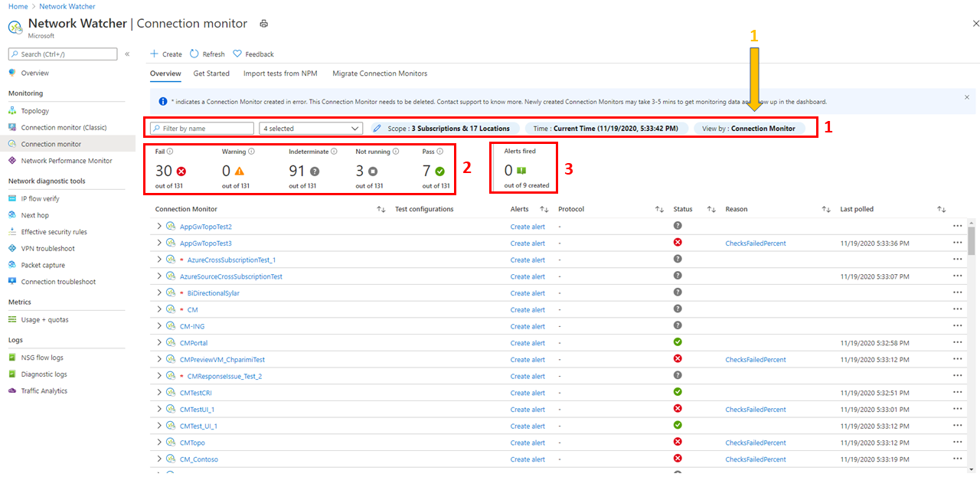The height and width of the screenshot is (477, 980).
Task: Open the '4 selected' dropdown
Action: click(x=310, y=129)
